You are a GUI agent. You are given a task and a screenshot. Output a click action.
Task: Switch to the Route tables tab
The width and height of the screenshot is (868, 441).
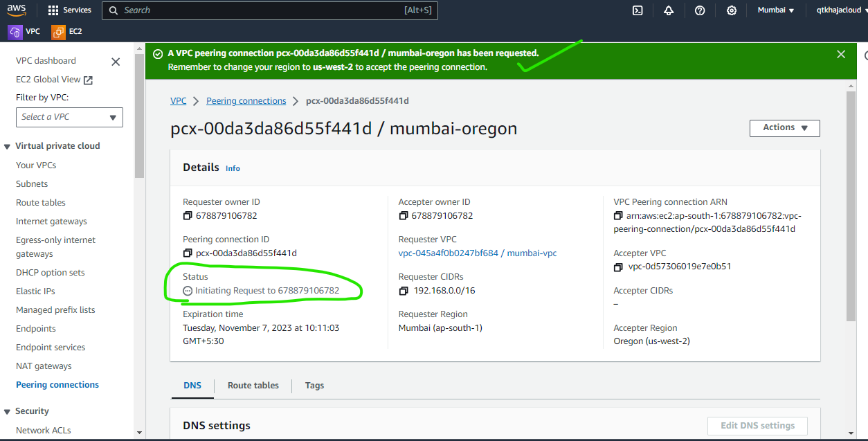(253, 386)
